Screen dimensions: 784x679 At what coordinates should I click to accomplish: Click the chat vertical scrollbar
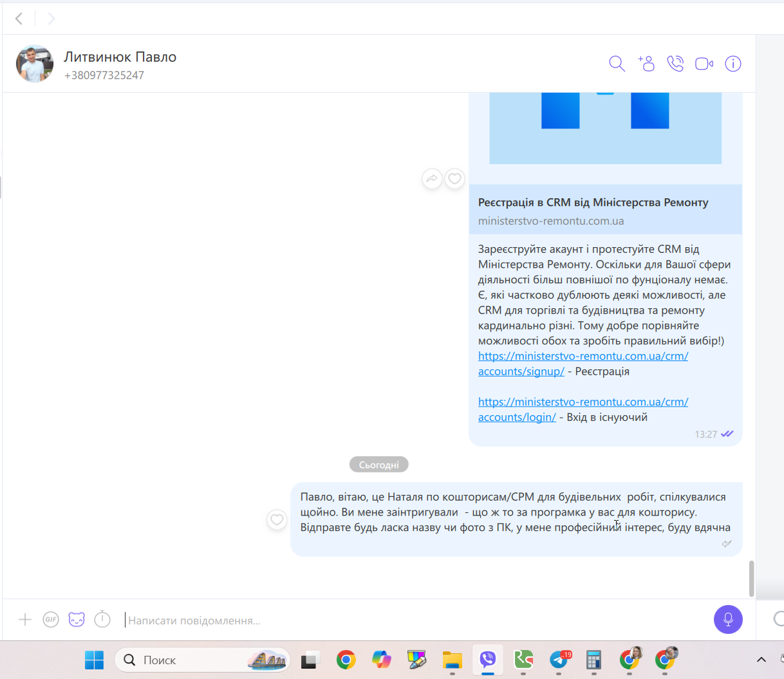pos(751,578)
